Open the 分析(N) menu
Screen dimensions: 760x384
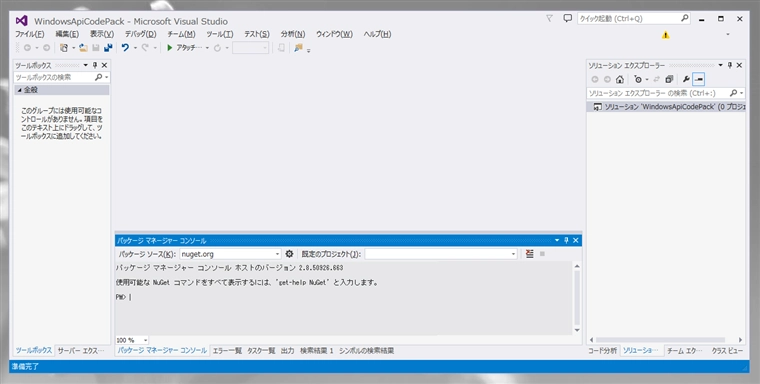point(293,34)
